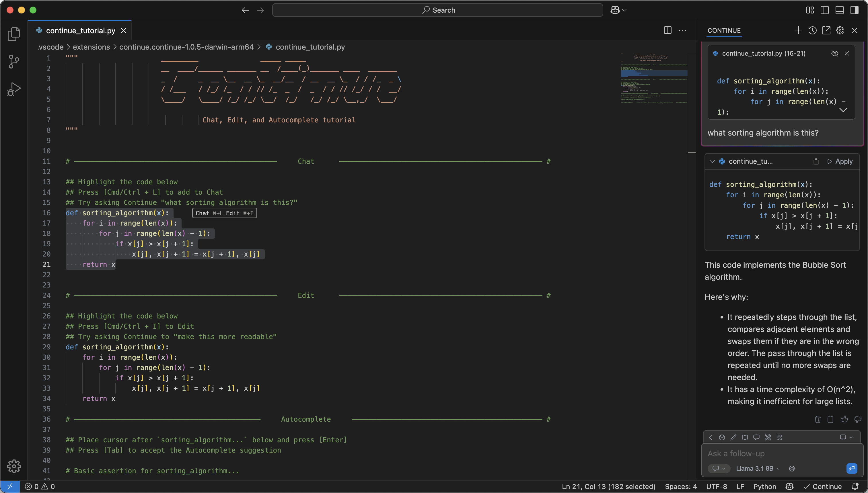Open the Models cube icon in chat toolbar
The height and width of the screenshot is (493, 868).
click(x=722, y=437)
